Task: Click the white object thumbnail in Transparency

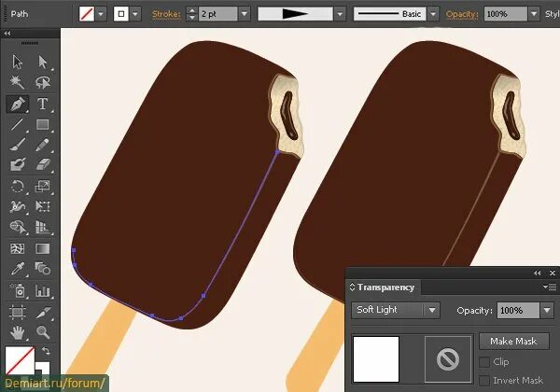Action: click(x=376, y=359)
